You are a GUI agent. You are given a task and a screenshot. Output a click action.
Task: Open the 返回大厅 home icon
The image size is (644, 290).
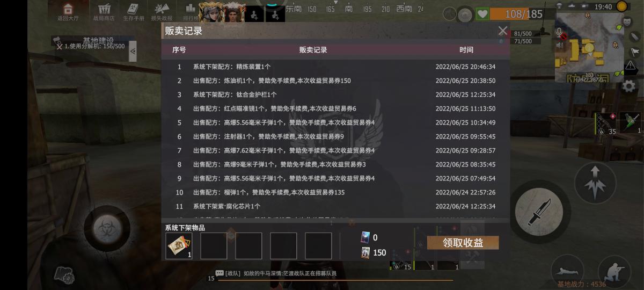click(x=68, y=11)
